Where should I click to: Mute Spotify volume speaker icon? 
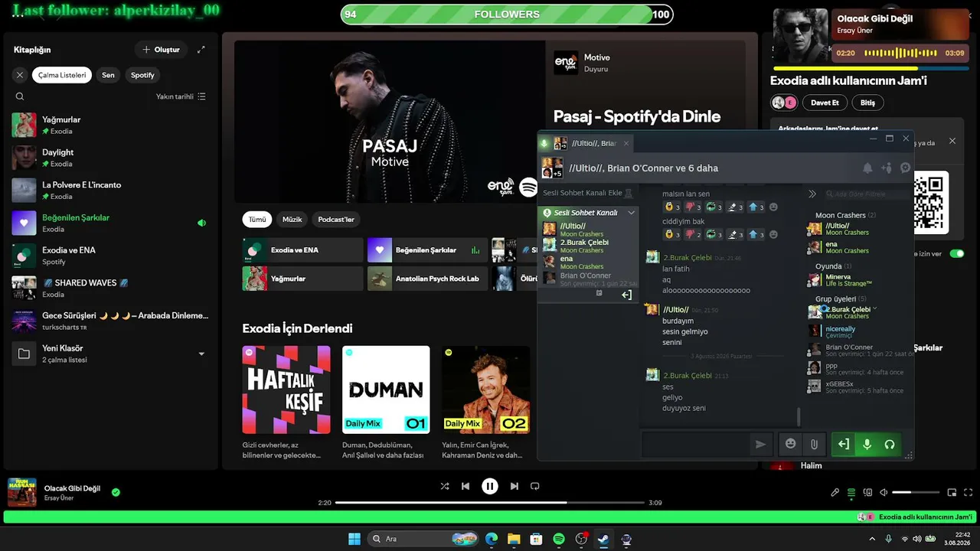click(x=884, y=493)
